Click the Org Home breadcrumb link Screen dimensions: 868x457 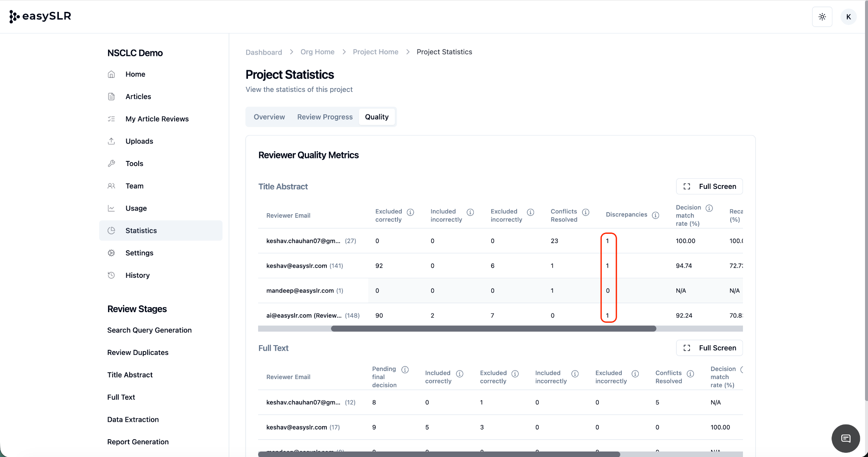coord(317,52)
